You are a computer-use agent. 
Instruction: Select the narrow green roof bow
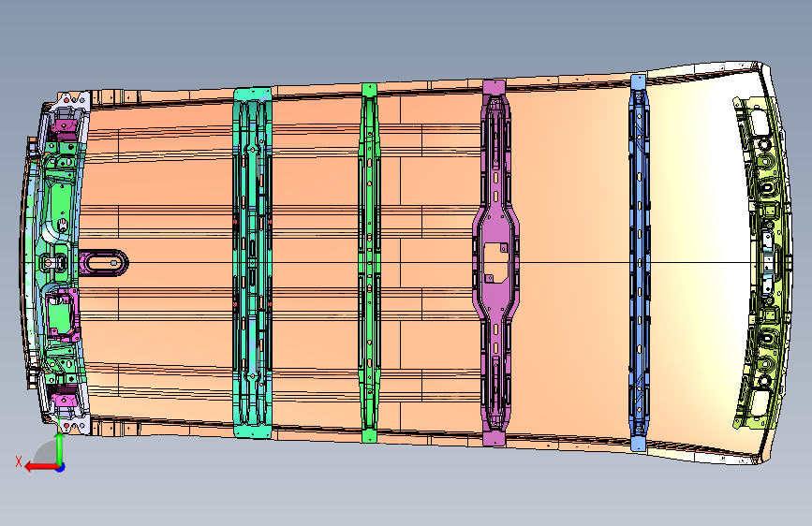tap(369, 263)
